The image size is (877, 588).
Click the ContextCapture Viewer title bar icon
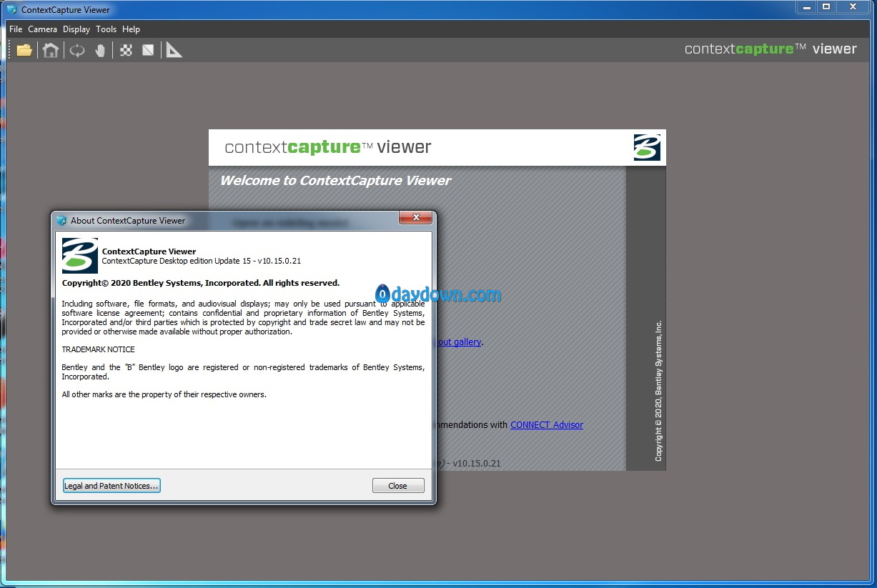click(x=11, y=10)
